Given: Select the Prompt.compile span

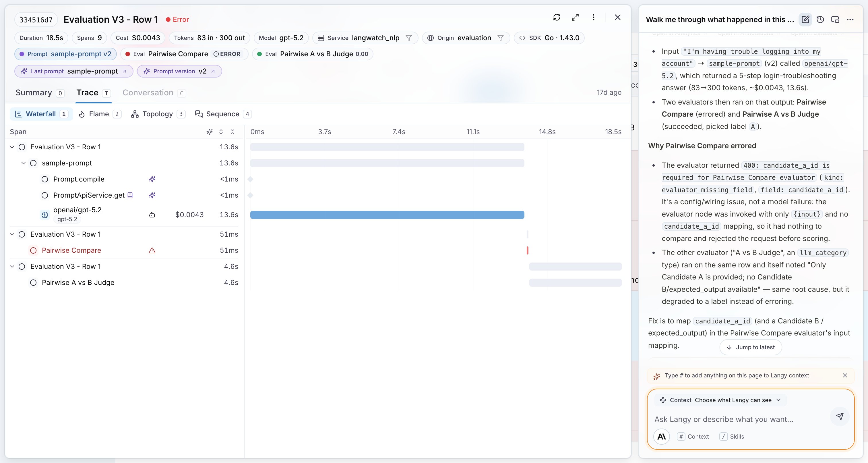Looking at the screenshot, I should point(124,179).
